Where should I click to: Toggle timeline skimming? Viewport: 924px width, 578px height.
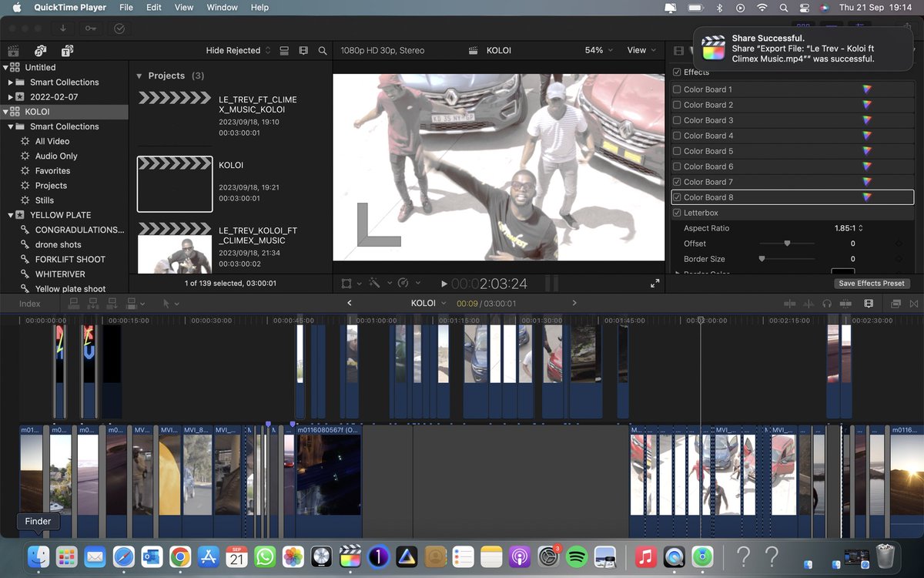pyautogui.click(x=790, y=304)
